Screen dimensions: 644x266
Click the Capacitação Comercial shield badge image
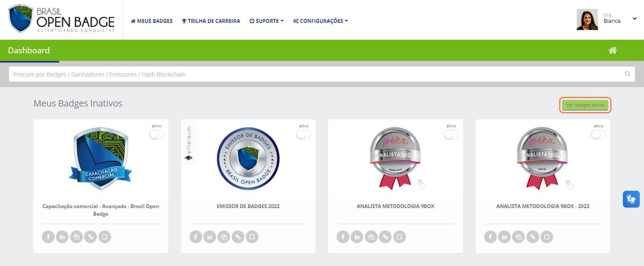[101, 159]
